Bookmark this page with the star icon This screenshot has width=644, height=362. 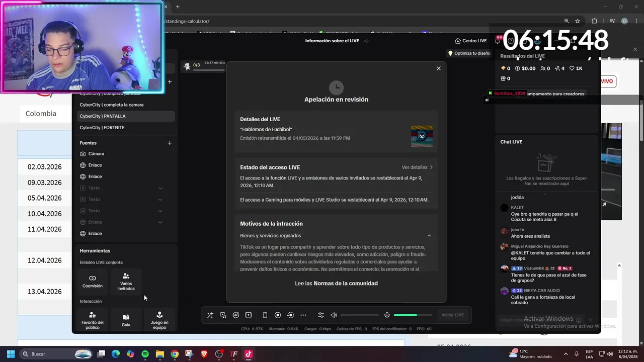[578, 21]
